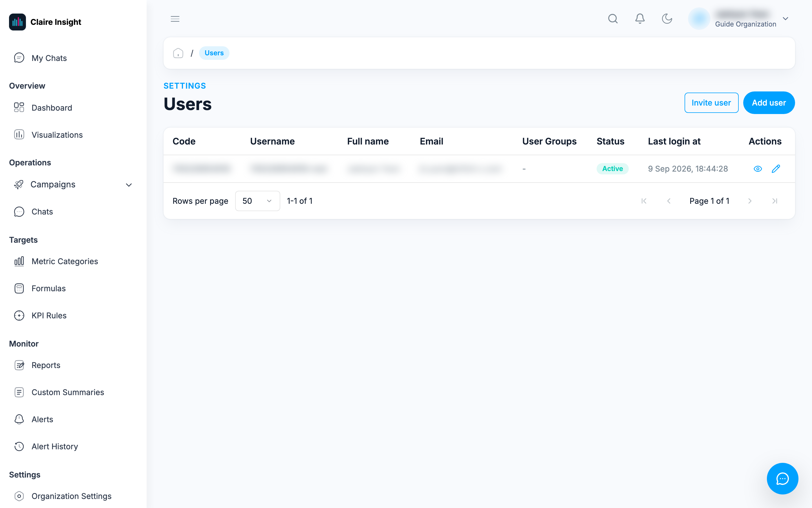Open Visualizations page
This screenshot has height=508, width=812.
coord(57,135)
